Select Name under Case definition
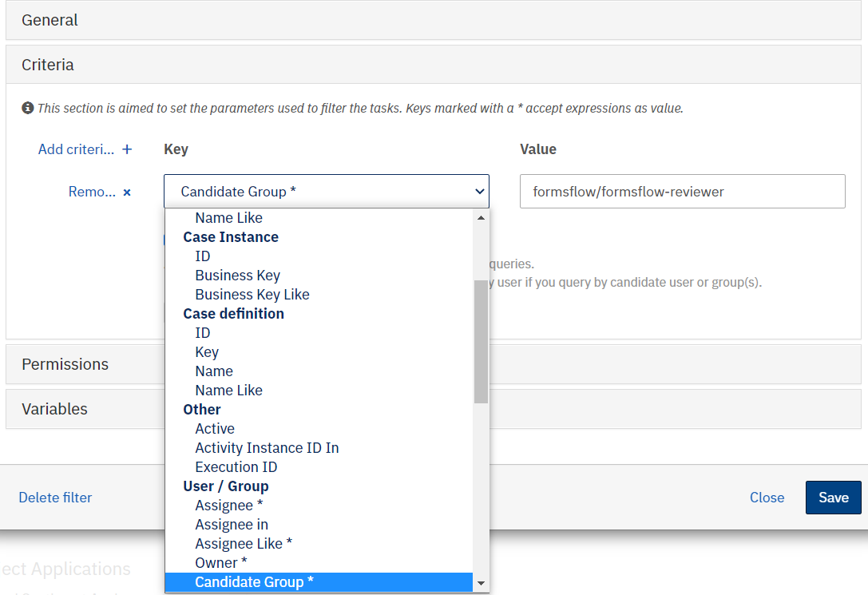The height and width of the screenshot is (595, 868). point(319,371)
